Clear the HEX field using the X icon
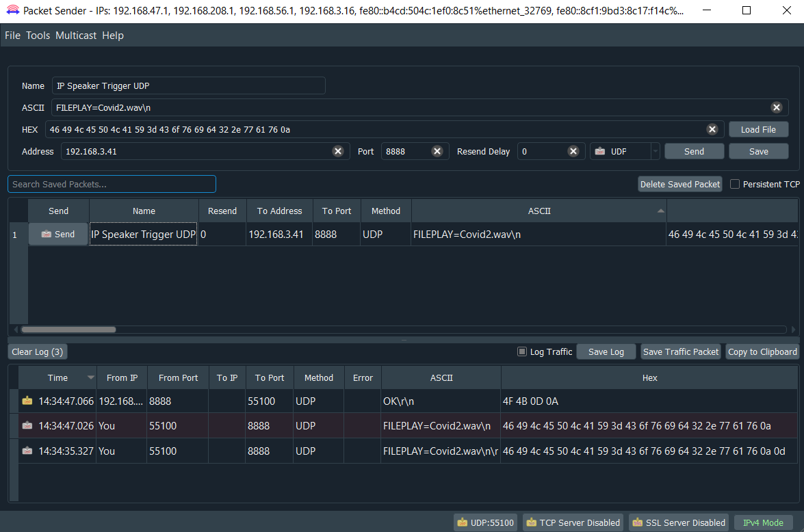Screen dimensions: 804x532 [712, 130]
